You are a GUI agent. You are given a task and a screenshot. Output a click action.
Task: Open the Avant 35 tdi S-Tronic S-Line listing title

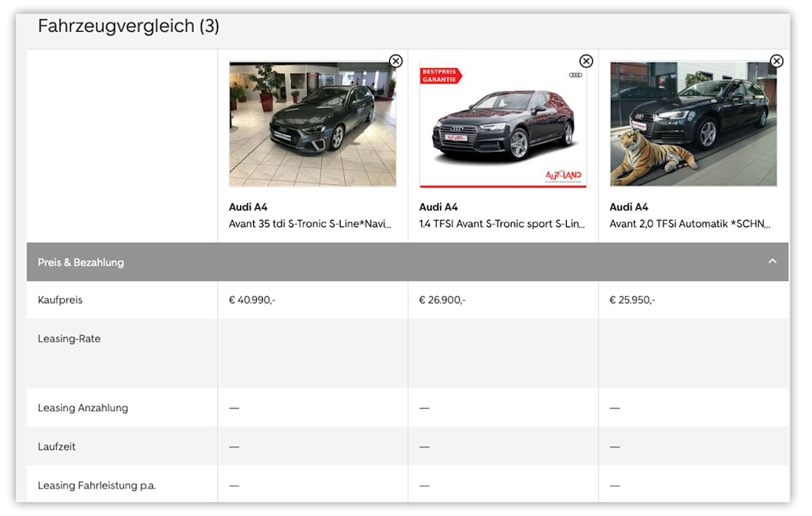[310, 224]
